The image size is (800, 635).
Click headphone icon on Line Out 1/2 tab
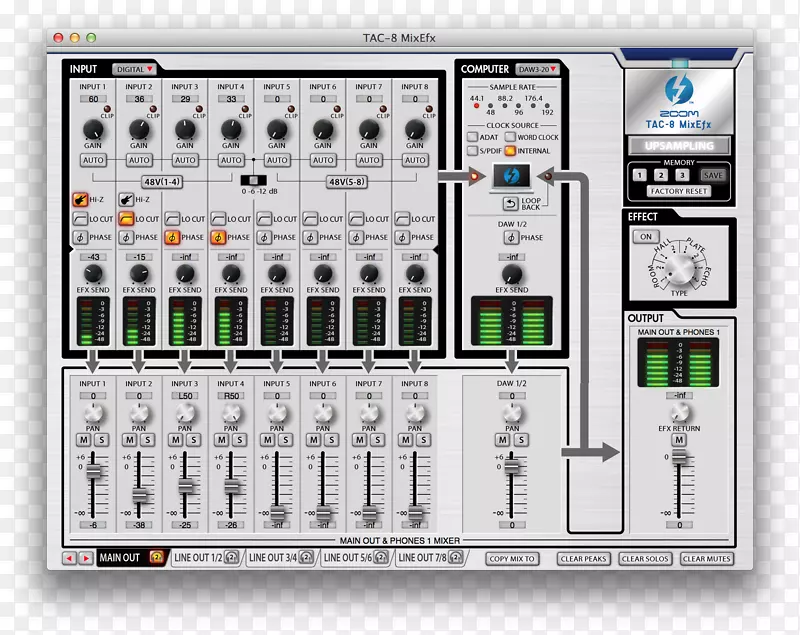231,557
